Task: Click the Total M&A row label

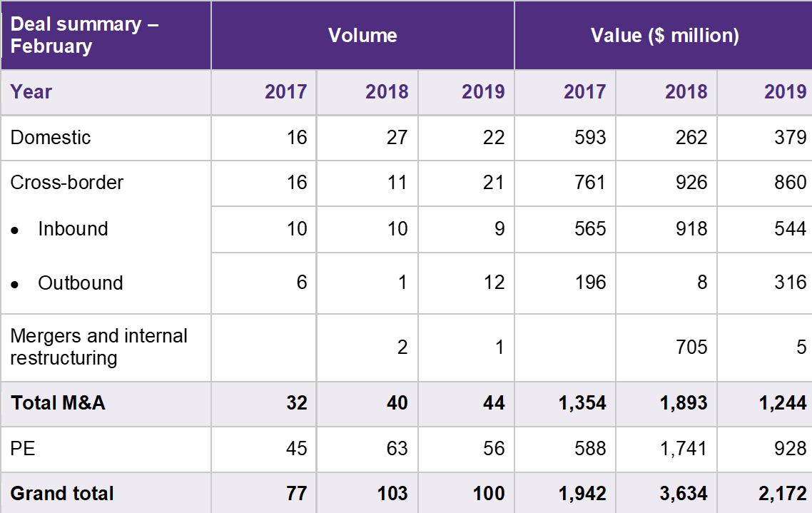Action: tap(46, 404)
